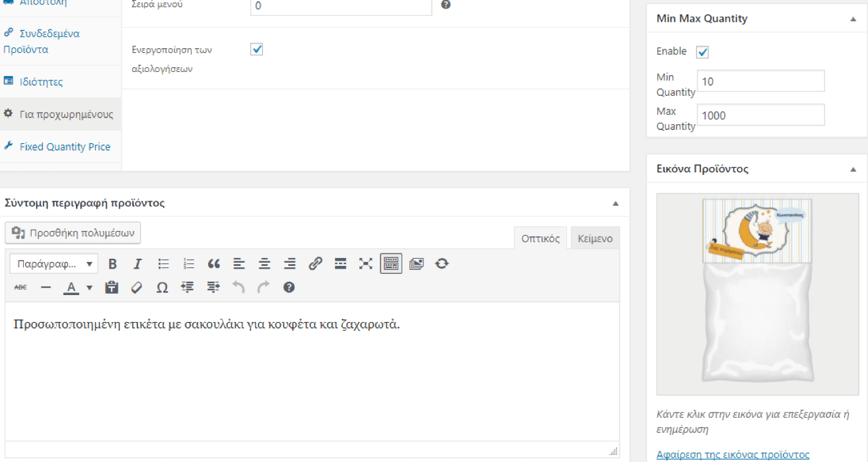Open the Παράγραφος paragraph format dropdown

pyautogui.click(x=54, y=264)
